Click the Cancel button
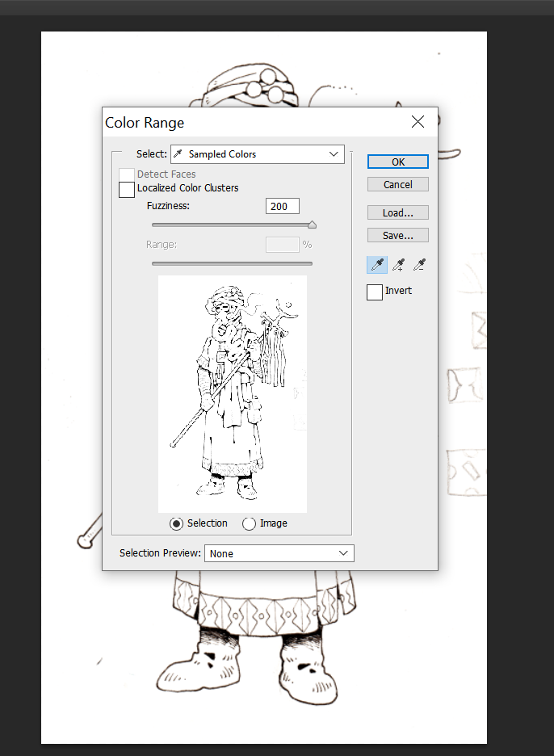 398,185
